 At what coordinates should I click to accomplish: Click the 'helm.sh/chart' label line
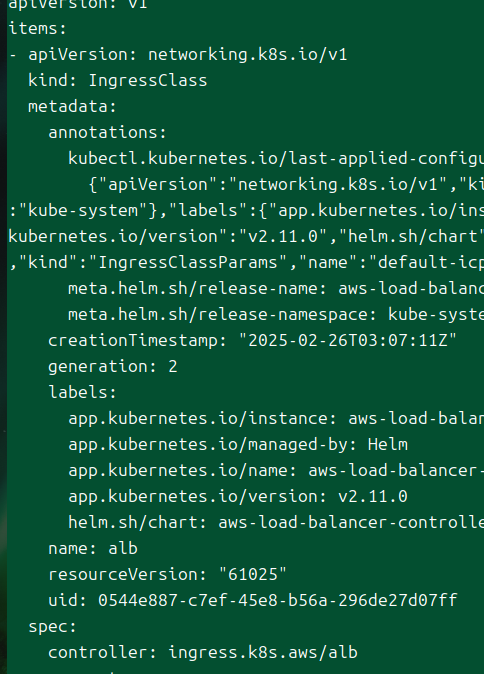[x=276, y=523]
